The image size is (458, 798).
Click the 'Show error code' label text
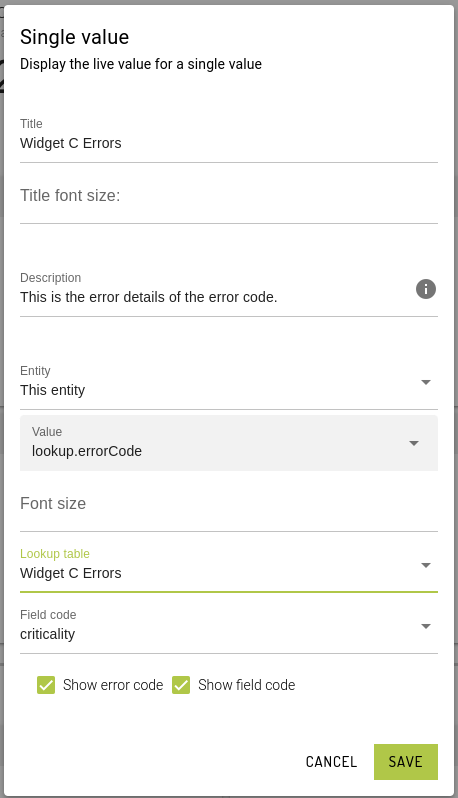tap(113, 685)
